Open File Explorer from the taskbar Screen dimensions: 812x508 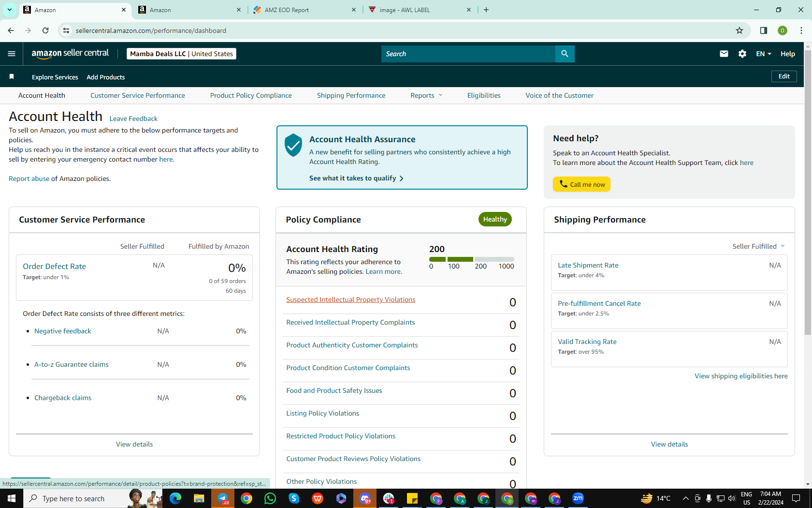[199, 498]
